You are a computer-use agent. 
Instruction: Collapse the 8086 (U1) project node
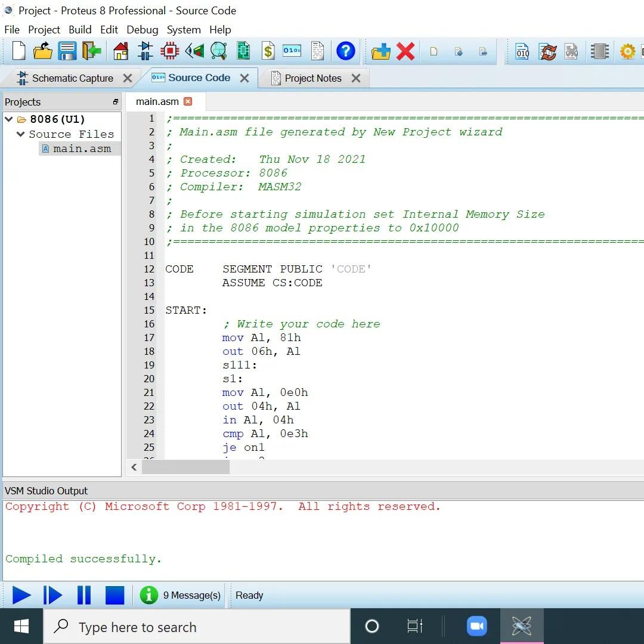click(8, 119)
